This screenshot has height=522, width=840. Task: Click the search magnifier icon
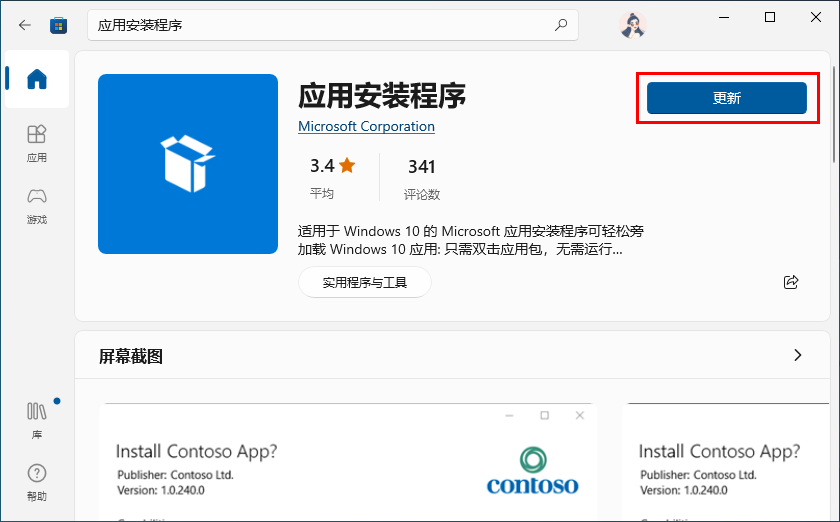(561, 25)
